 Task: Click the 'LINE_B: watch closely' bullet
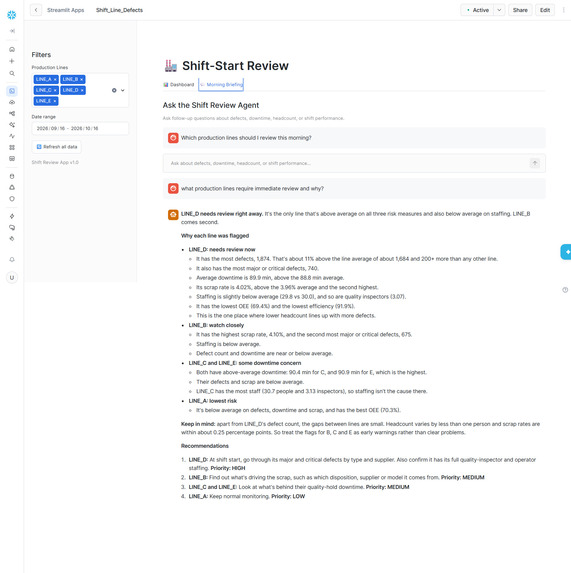pyautogui.click(x=216, y=325)
